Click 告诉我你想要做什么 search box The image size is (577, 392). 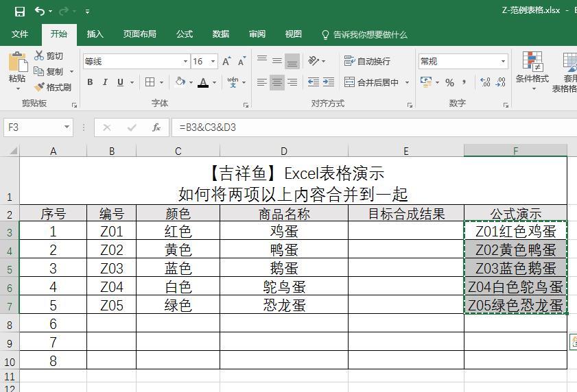365,34
